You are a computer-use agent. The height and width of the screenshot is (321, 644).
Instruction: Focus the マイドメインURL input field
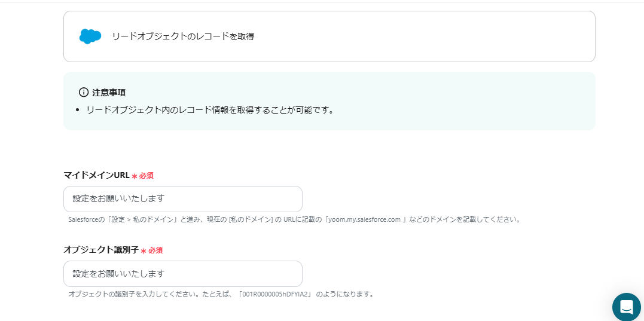point(183,199)
